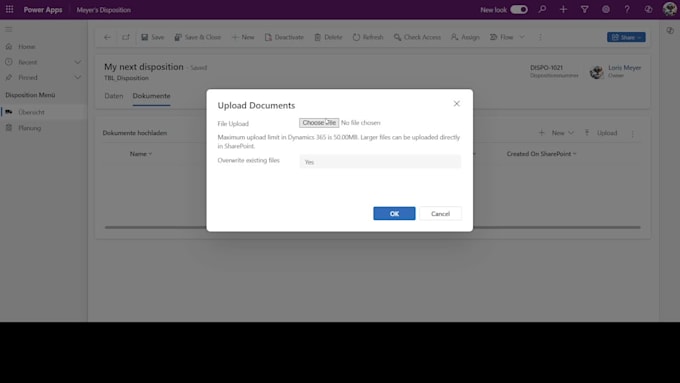Image resolution: width=680 pixels, height=383 pixels.
Task: Click Flow command
Action: [x=501, y=37]
